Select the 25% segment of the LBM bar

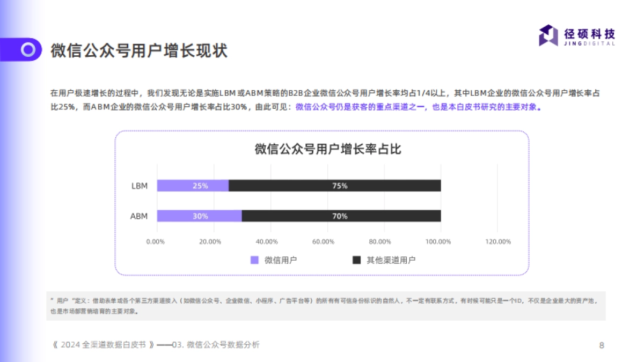[192, 185]
